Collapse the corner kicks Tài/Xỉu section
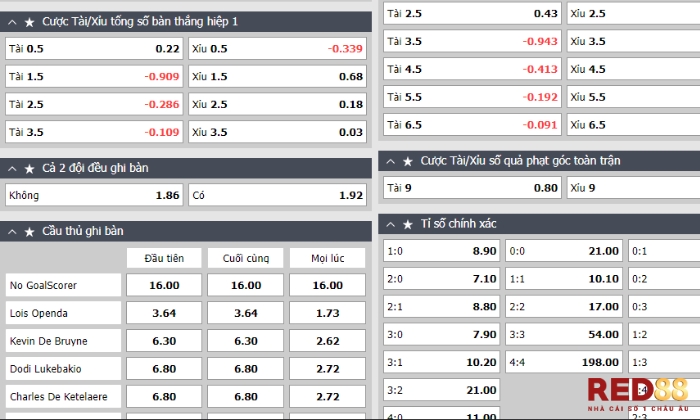This screenshot has width=700, height=420. click(391, 161)
